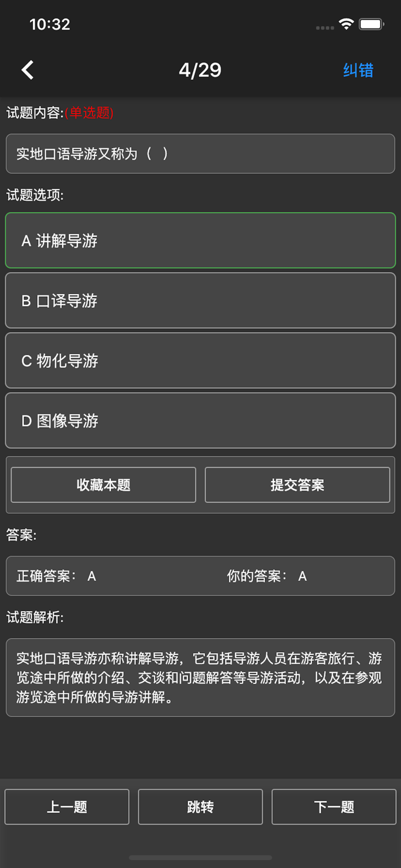This screenshot has width=401, height=868.
Task: Click the back chevron arrow
Action: point(26,69)
